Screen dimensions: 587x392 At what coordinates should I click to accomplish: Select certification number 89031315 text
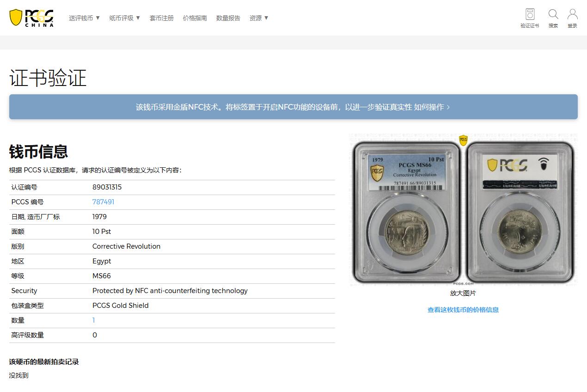coord(107,187)
